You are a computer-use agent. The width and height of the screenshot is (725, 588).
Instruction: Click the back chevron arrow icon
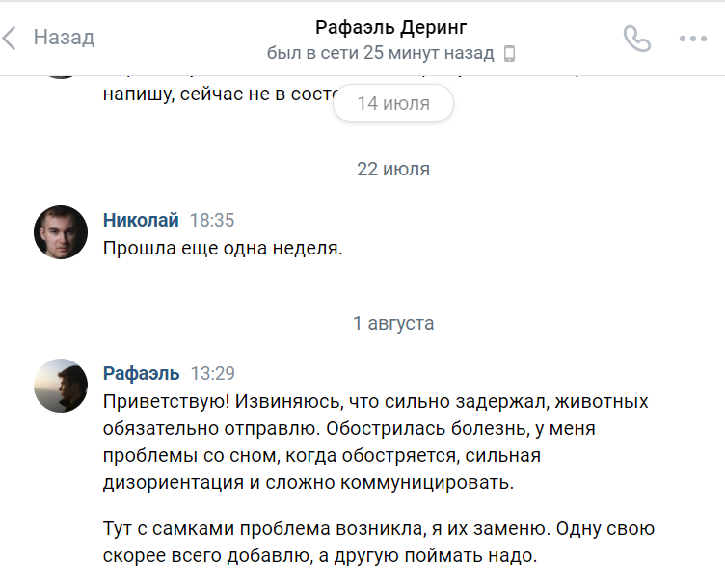click(x=10, y=39)
